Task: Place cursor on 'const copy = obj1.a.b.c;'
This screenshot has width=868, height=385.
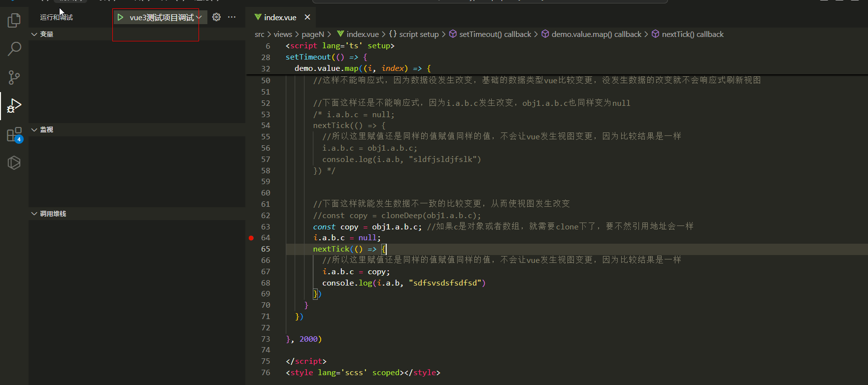Action: (367, 227)
